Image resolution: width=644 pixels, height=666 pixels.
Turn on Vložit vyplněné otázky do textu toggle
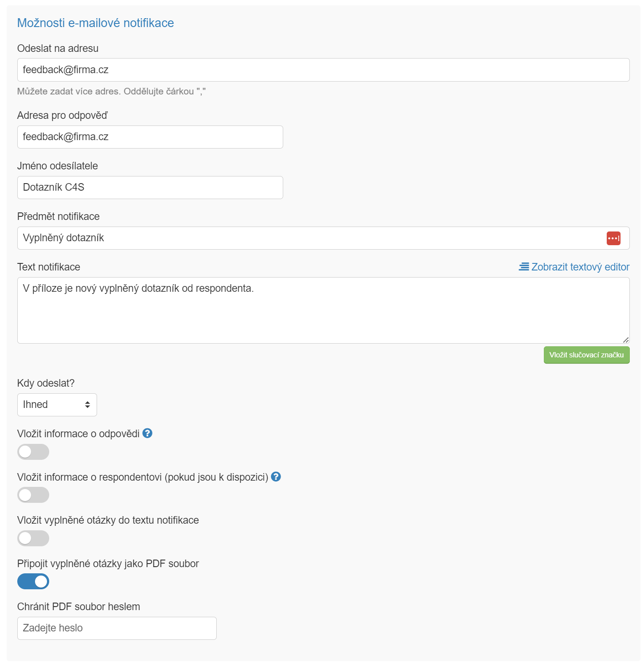pyautogui.click(x=33, y=538)
